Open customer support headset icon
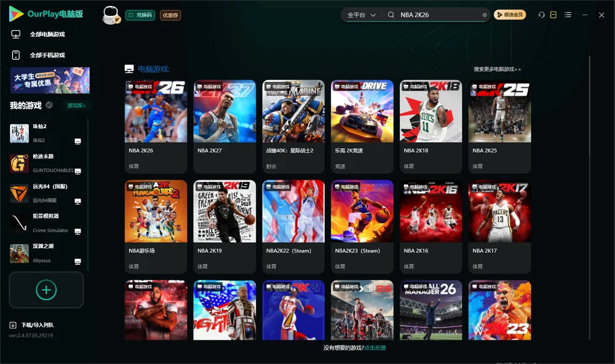Image resolution: width=615 pixels, height=364 pixels. pos(541,15)
